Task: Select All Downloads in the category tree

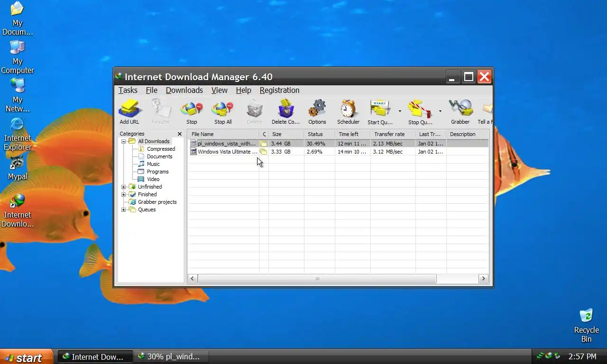Action: coord(154,141)
